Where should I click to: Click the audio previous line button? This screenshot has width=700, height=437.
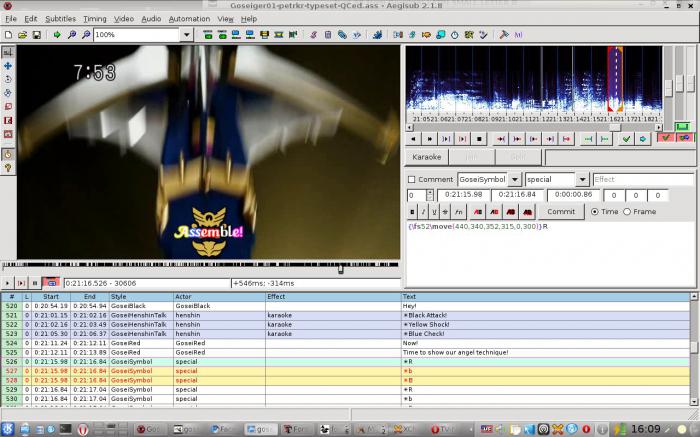point(413,139)
